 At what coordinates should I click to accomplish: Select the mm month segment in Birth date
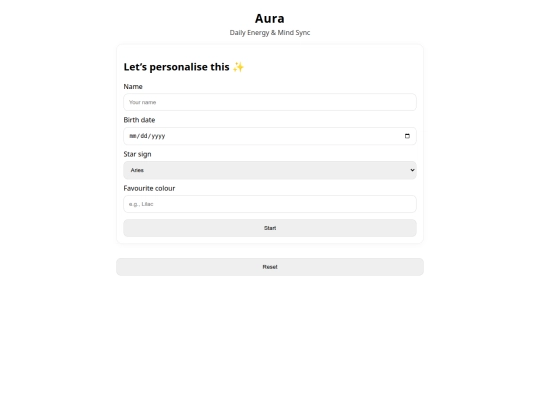(133, 136)
